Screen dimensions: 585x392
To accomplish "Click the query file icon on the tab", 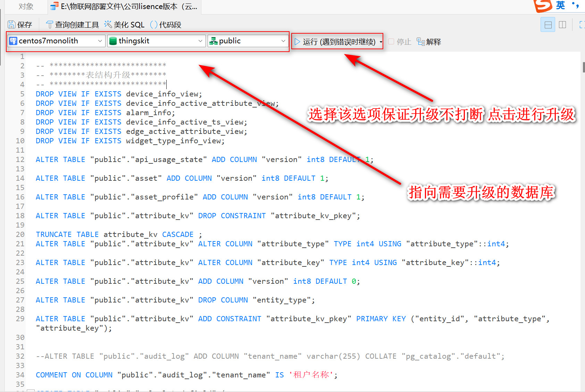I will coord(54,6).
